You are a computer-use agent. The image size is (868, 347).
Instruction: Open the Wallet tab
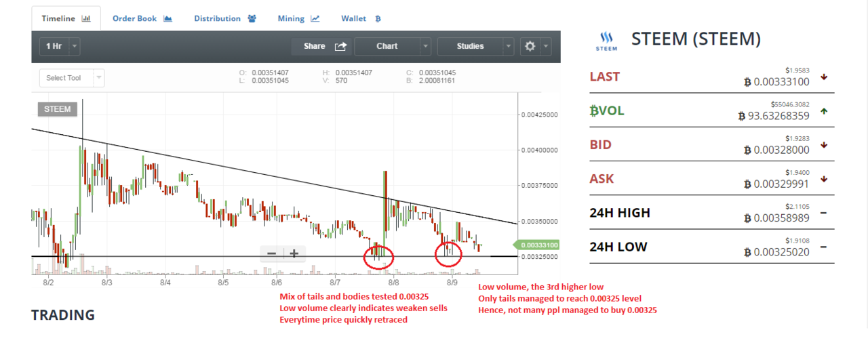coord(361,18)
